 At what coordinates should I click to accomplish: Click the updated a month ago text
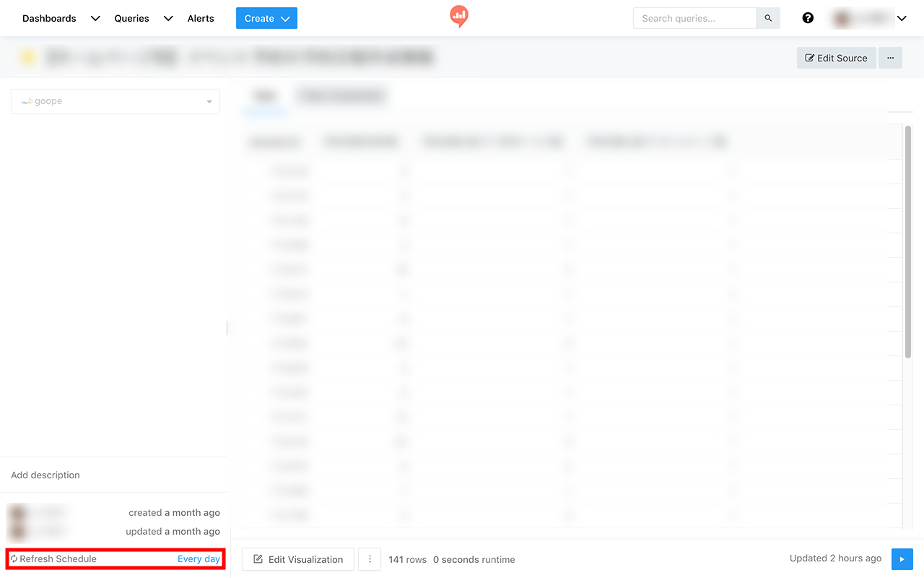click(x=173, y=531)
